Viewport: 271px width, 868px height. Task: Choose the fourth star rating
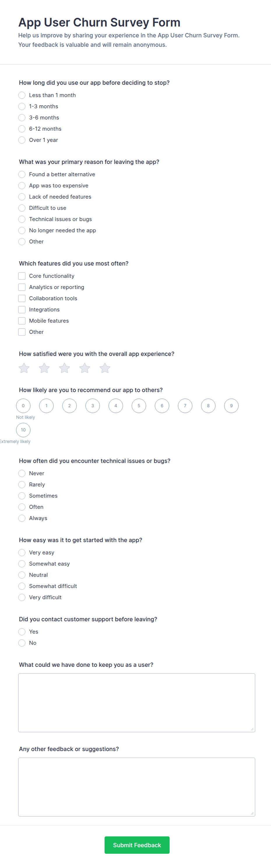85,368
